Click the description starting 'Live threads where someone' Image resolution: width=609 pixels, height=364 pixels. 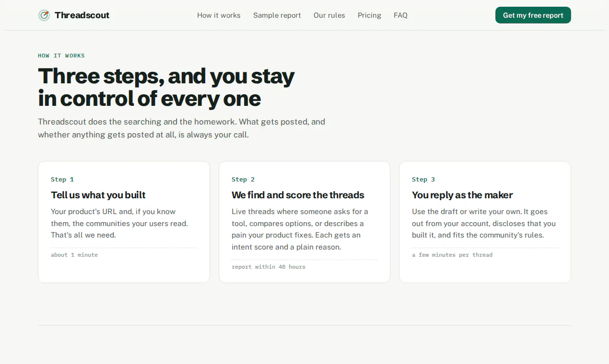(x=300, y=229)
